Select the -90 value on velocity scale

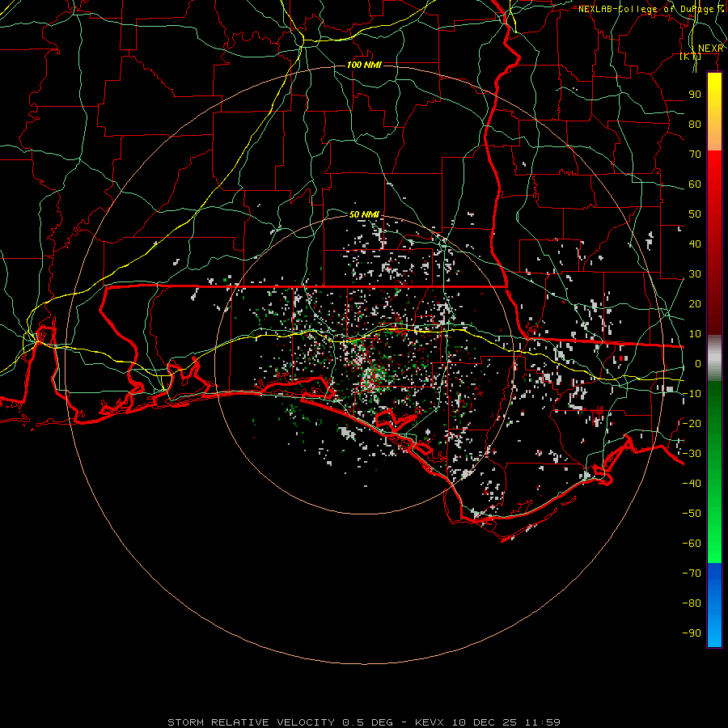point(692,633)
